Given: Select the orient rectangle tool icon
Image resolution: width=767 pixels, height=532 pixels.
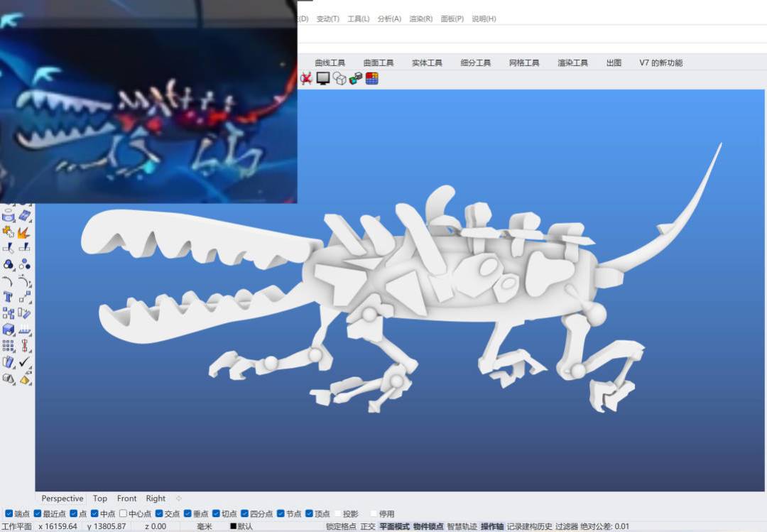Looking at the screenshot, I should coord(24,313).
